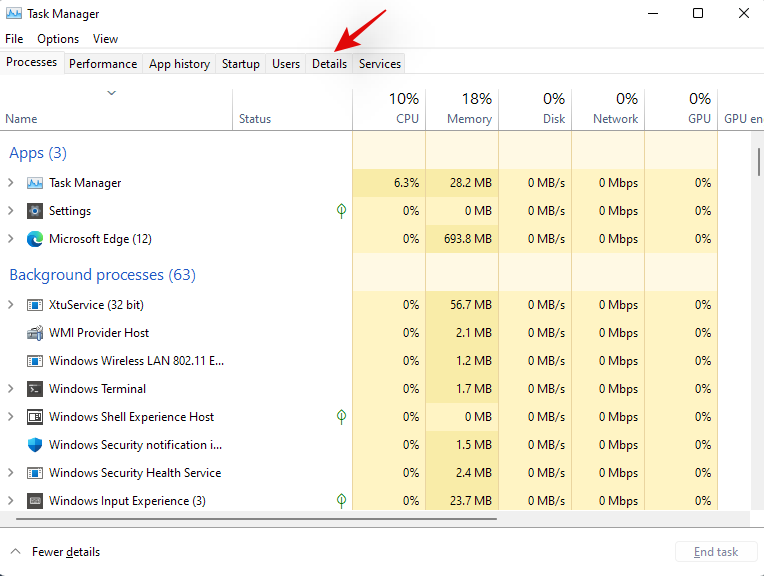764x576 pixels.
Task: Click the Windows Security shield icon
Action: click(35, 445)
